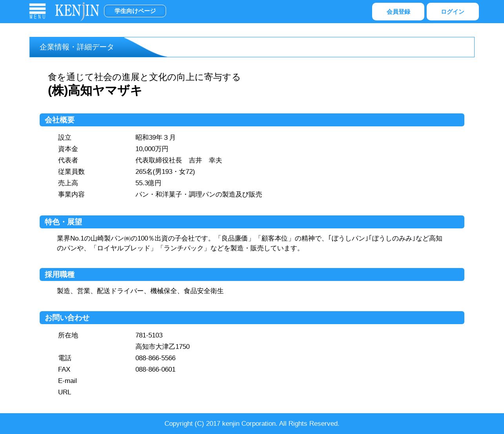Click the 売上高 label
504x434 pixels.
(68, 183)
